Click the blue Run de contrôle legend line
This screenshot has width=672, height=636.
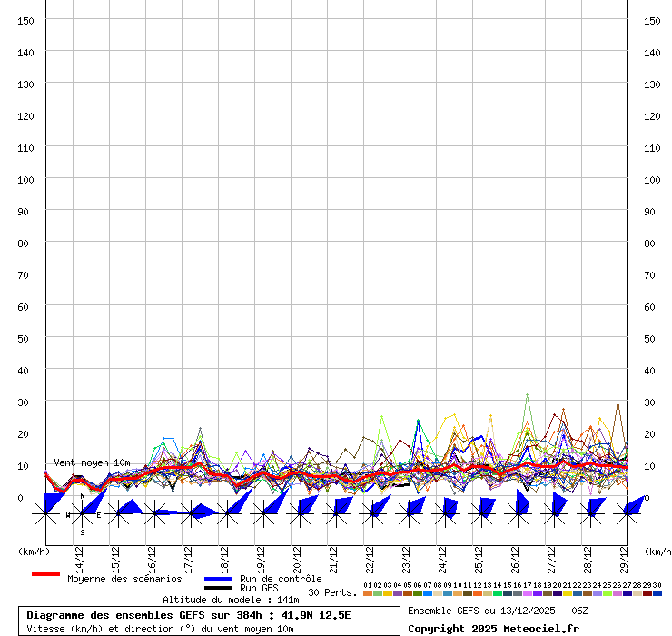(x=218, y=579)
